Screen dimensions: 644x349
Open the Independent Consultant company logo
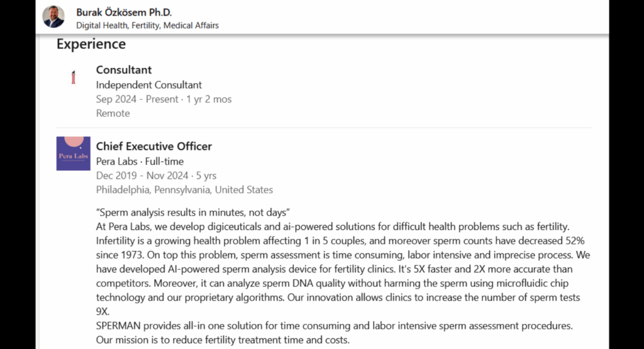[x=74, y=78]
